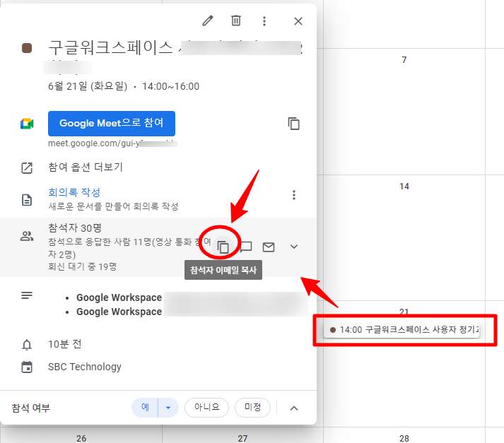Open chat with attendees icon

coord(246,247)
